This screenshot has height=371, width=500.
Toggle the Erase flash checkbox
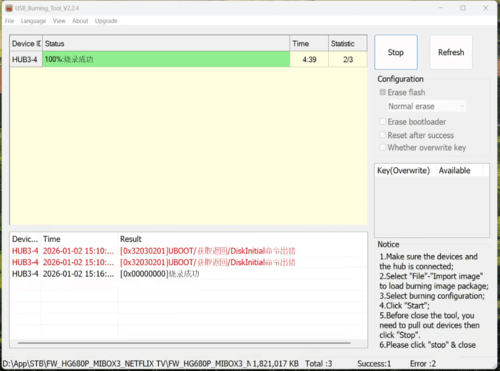383,92
